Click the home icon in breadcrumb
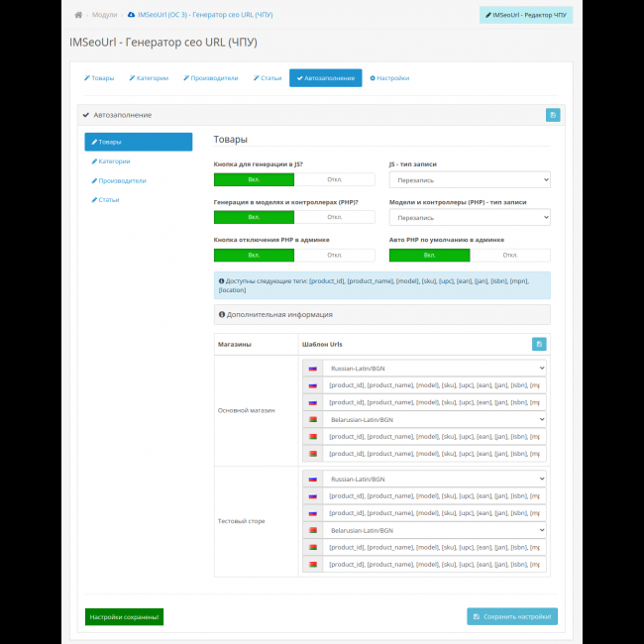Image resolution: width=644 pixels, height=644 pixels. coord(78,15)
